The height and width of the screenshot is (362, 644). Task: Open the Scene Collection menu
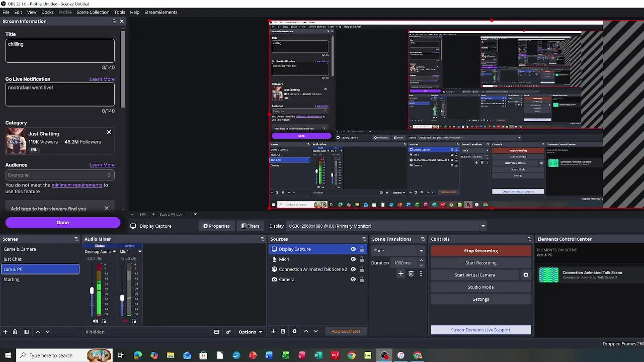pyautogui.click(x=93, y=12)
